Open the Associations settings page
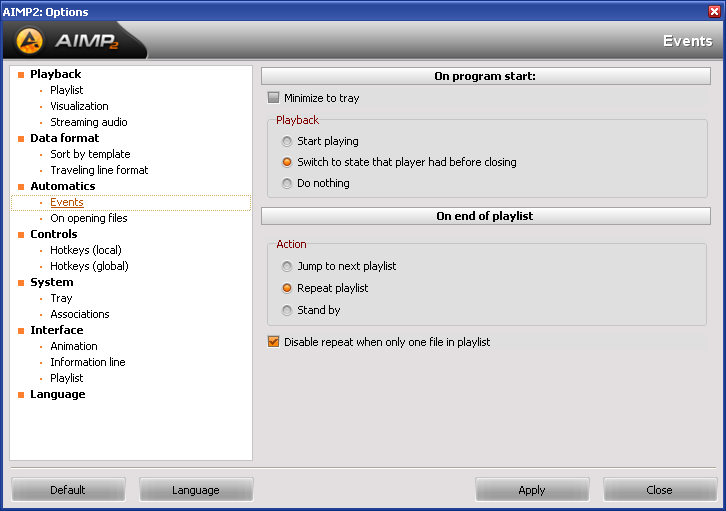Screen dimensions: 726x511 point(80,314)
